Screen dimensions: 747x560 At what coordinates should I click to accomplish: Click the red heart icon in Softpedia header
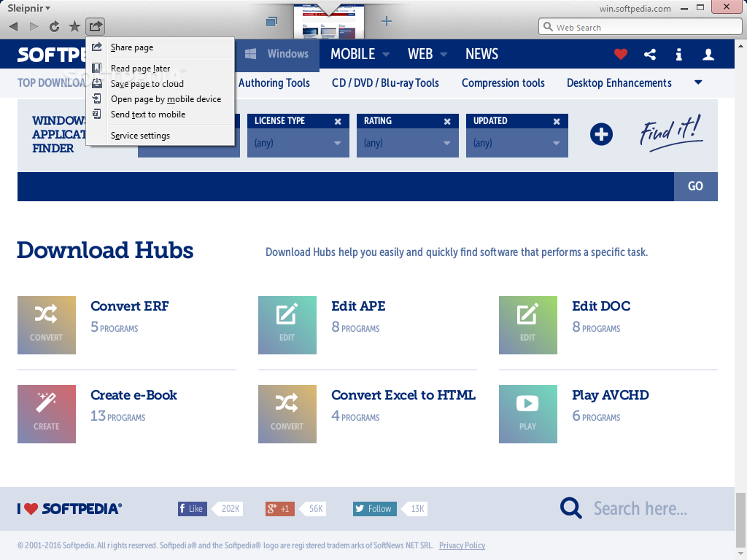pyautogui.click(x=620, y=54)
